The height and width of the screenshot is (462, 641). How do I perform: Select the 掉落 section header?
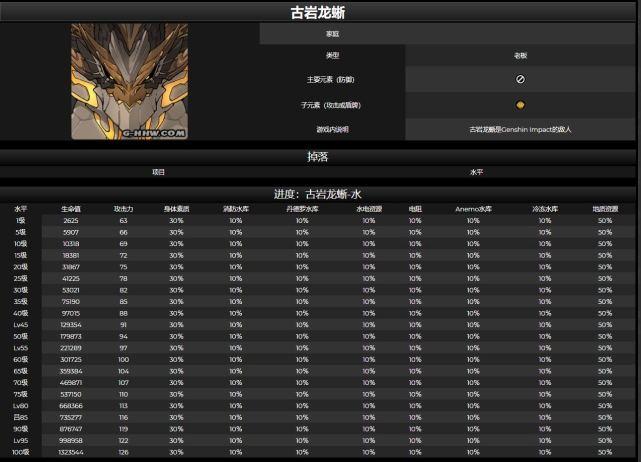click(319, 156)
